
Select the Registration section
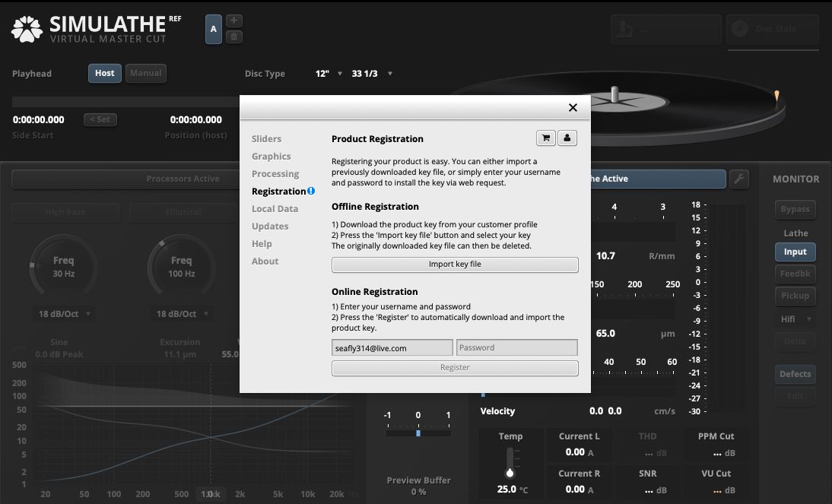[x=278, y=192]
